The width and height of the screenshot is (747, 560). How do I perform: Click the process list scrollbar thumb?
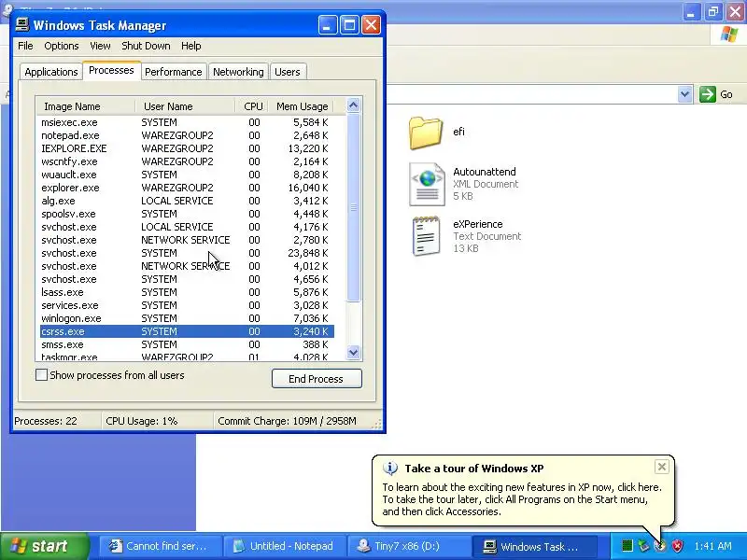click(354, 207)
